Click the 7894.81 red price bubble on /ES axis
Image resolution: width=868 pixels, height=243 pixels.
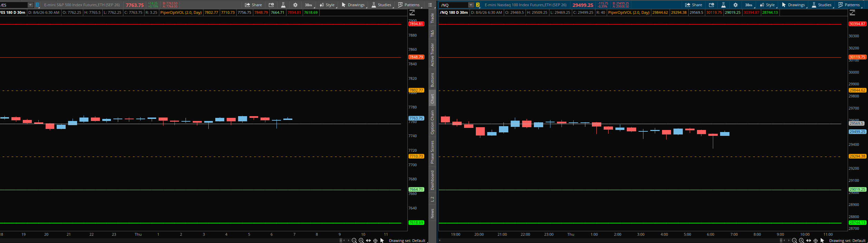coord(416,24)
